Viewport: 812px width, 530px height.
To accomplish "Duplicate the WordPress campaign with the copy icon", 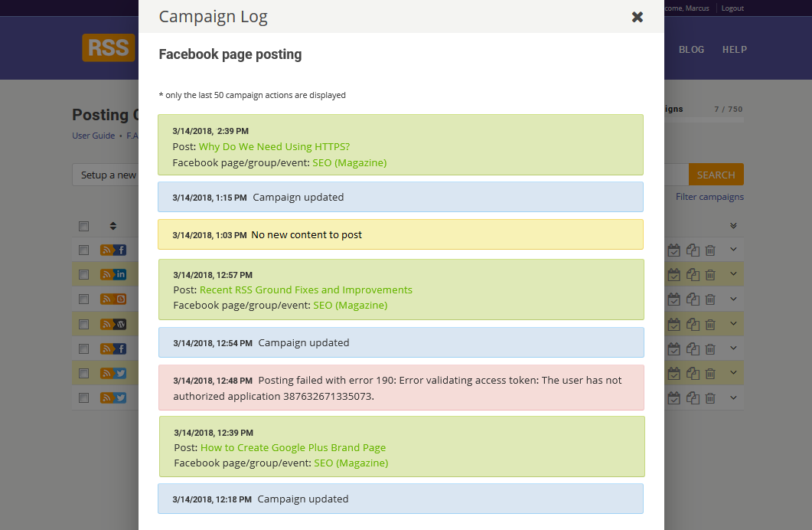I will tap(693, 324).
